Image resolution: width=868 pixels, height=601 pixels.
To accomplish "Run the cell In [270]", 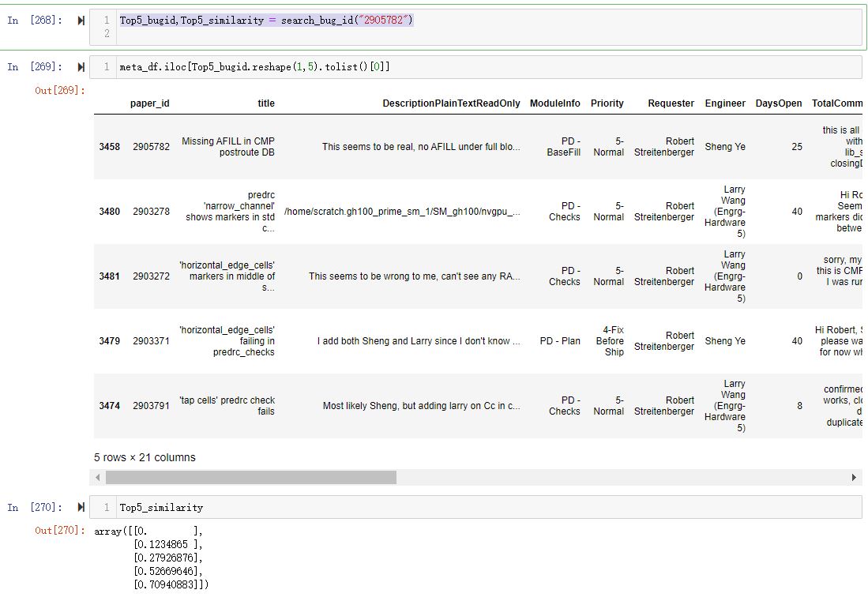I will 81,507.
